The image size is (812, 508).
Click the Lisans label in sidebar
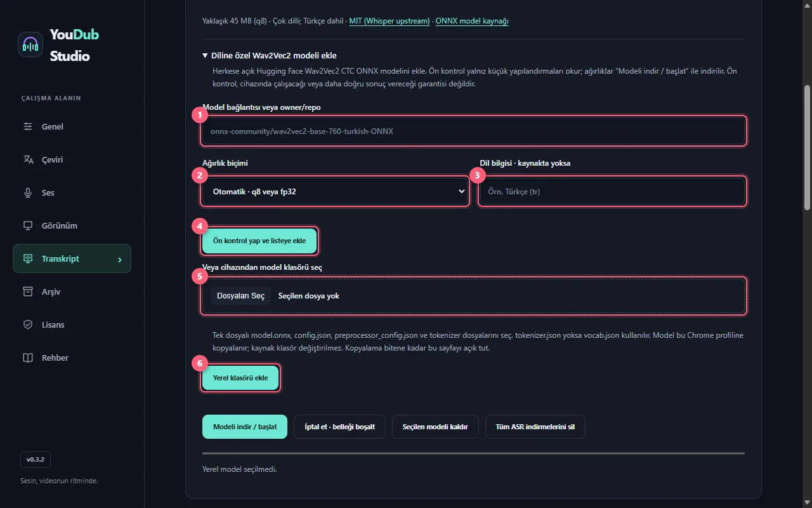click(53, 324)
